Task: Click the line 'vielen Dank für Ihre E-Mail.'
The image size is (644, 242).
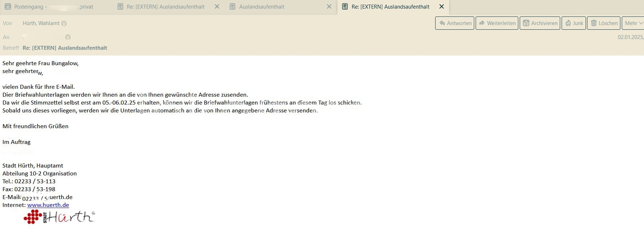Action: [39, 87]
